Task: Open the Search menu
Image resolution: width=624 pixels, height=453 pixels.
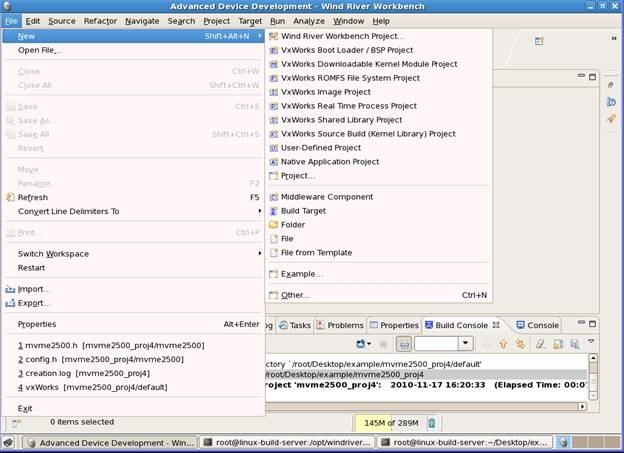Action: point(181,21)
